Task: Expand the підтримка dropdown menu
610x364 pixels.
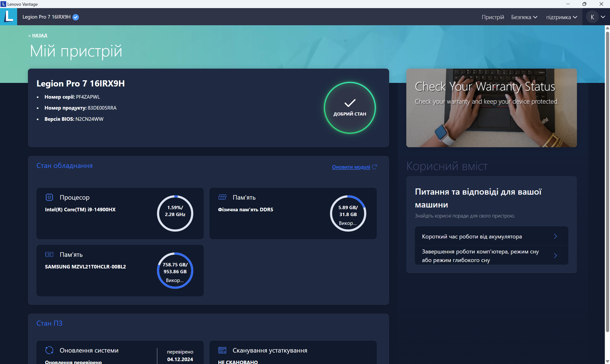Action: point(561,17)
